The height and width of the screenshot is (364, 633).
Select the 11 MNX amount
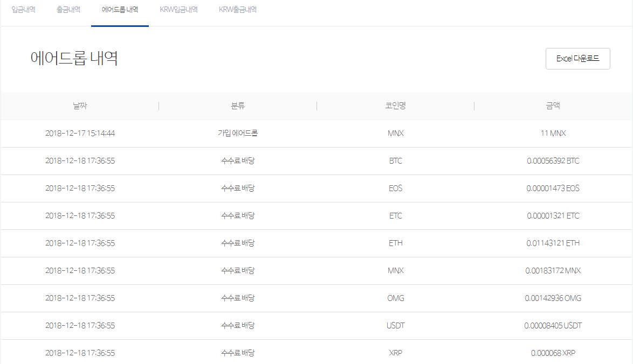(x=553, y=133)
